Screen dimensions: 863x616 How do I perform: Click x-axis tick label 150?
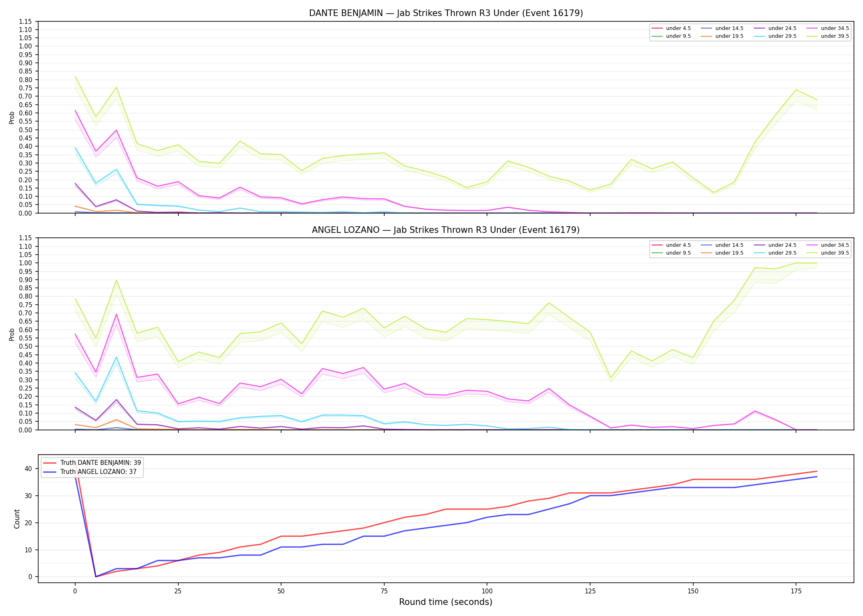coord(693,591)
